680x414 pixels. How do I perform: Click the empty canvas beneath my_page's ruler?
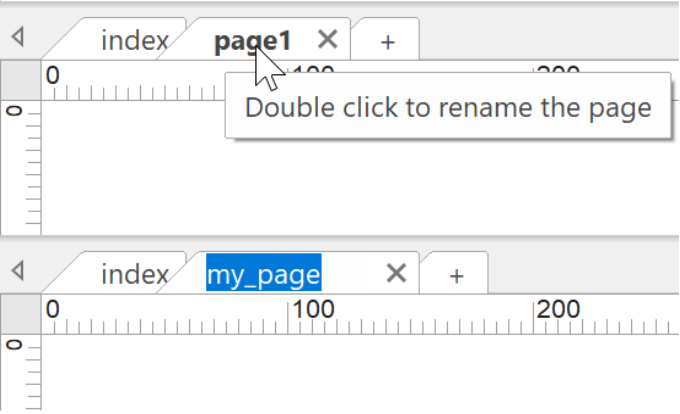click(360, 372)
